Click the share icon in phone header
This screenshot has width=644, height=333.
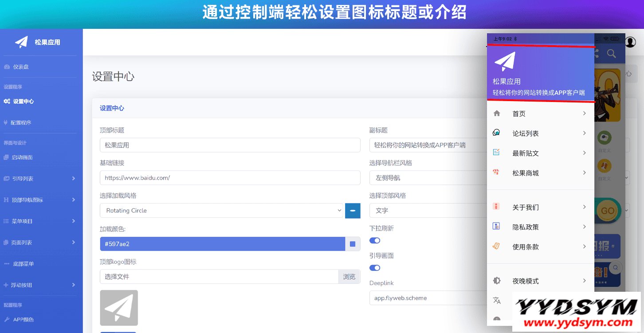tap(596, 54)
